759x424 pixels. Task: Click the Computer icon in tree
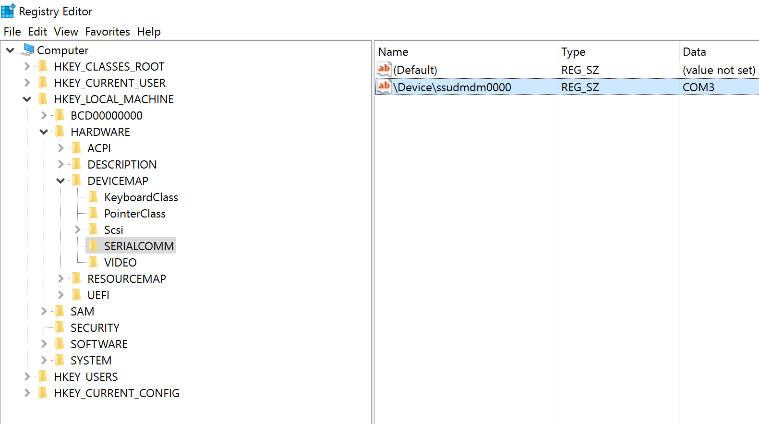[x=27, y=50]
